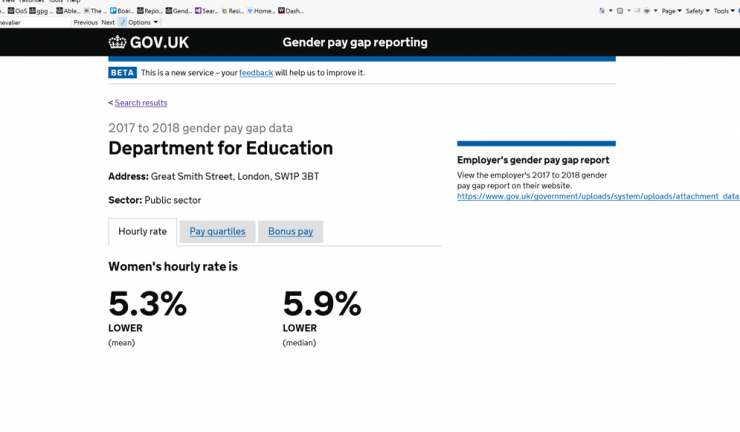Screen dimensions: 740x432
Task: Click the Print icon in command bar
Action: coord(647,11)
